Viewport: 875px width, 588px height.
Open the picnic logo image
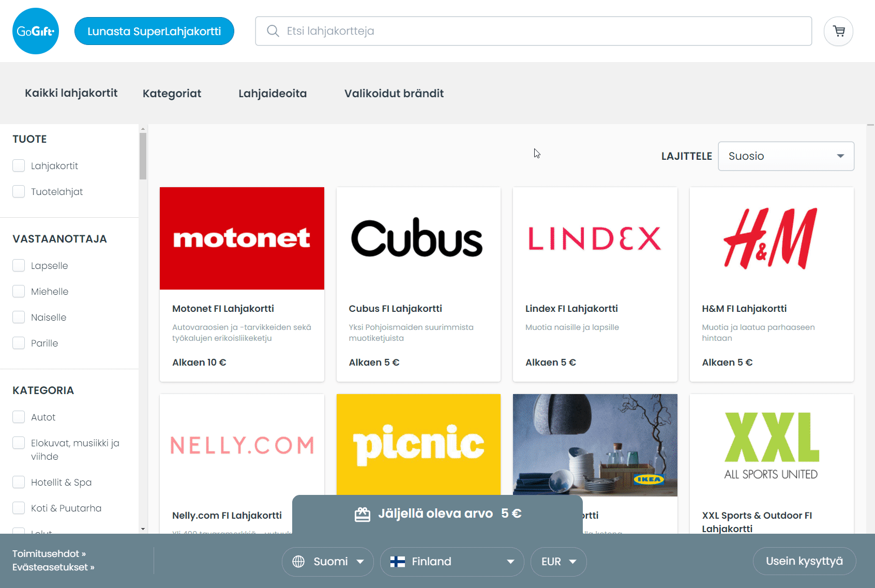point(418,445)
